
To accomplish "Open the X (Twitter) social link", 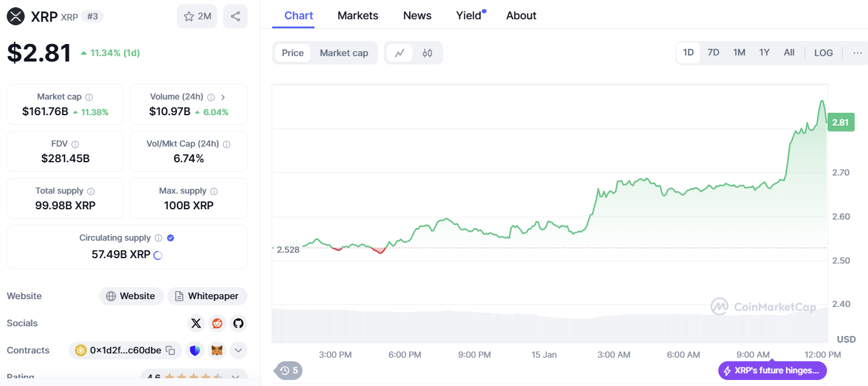I will [196, 323].
